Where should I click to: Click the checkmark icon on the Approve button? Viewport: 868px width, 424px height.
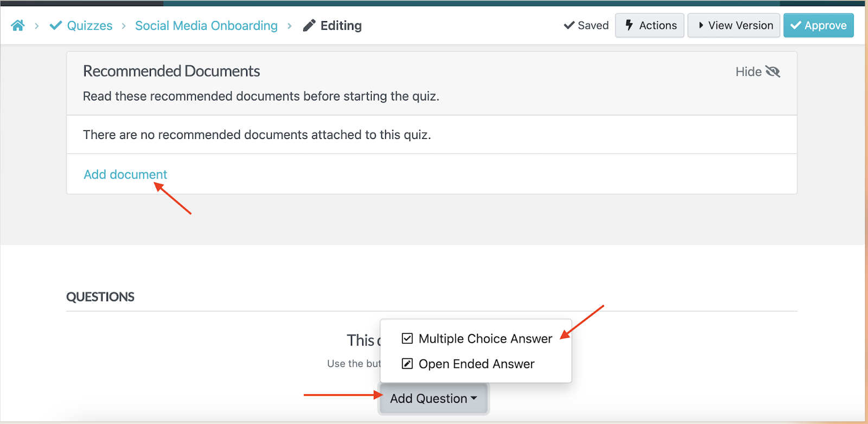coord(795,25)
